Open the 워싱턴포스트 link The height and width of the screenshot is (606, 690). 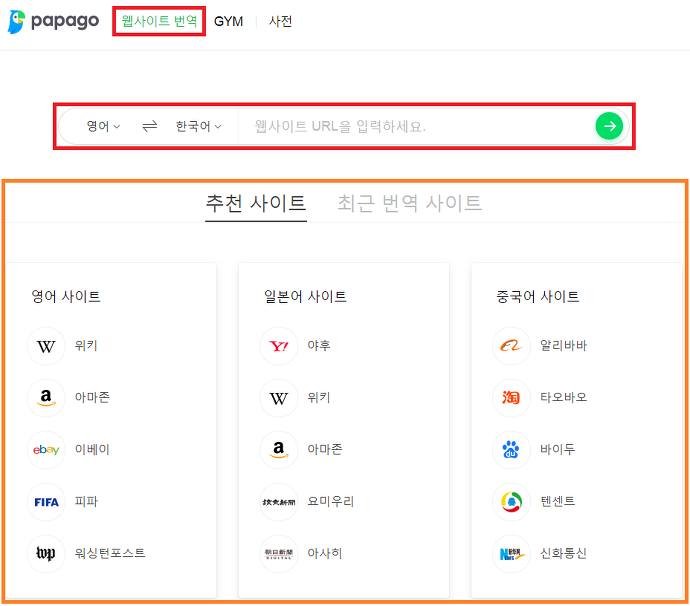point(110,553)
